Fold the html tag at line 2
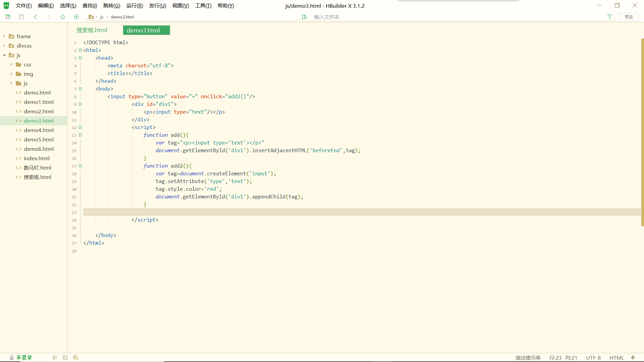644x362 pixels. pos(80,50)
